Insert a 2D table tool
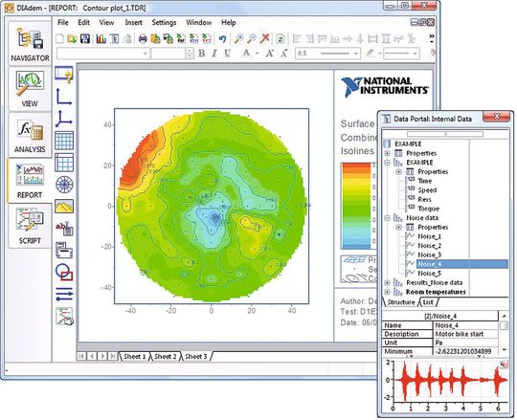Screen dimensions: 517x420 [64, 141]
